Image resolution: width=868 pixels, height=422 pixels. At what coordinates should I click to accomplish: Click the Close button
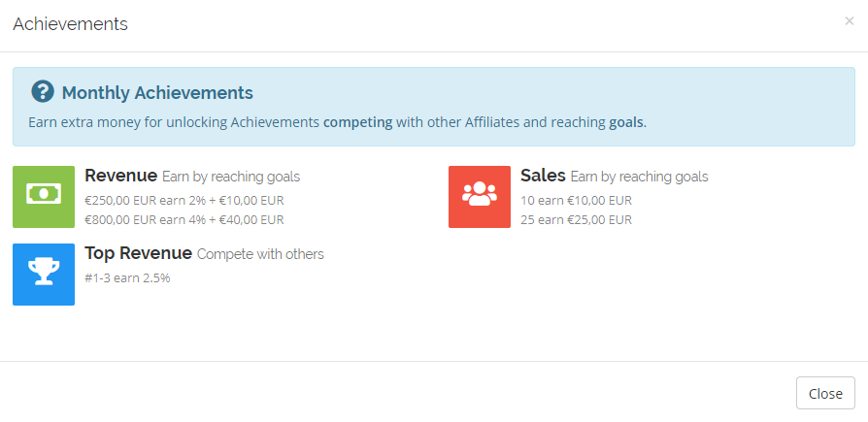(825, 393)
